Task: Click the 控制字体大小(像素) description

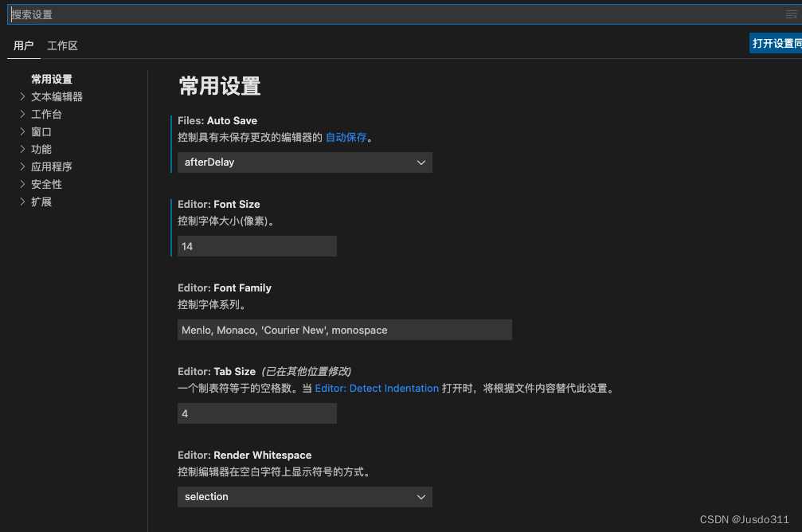Action: coord(228,221)
